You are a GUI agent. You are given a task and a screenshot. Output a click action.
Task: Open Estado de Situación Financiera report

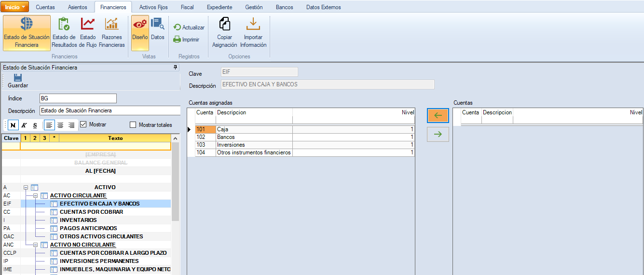(27, 32)
